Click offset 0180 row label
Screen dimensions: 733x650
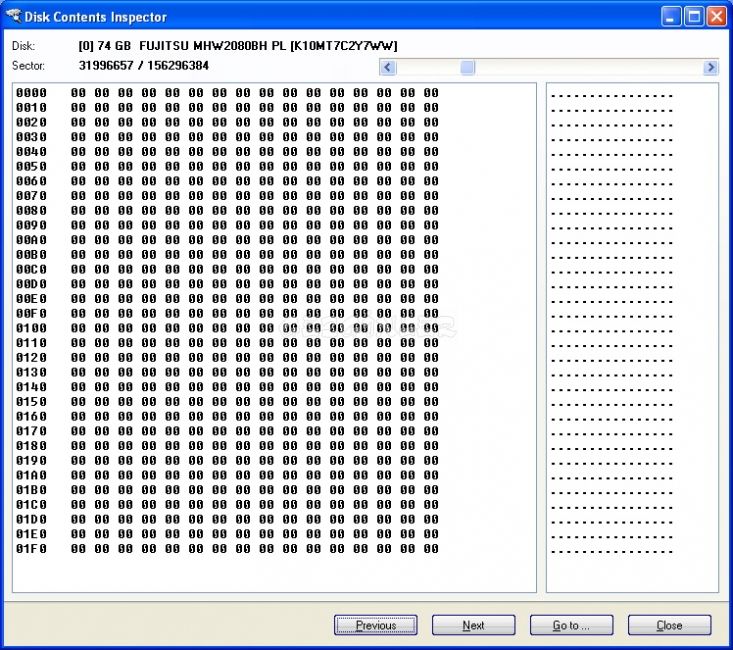coord(31,446)
